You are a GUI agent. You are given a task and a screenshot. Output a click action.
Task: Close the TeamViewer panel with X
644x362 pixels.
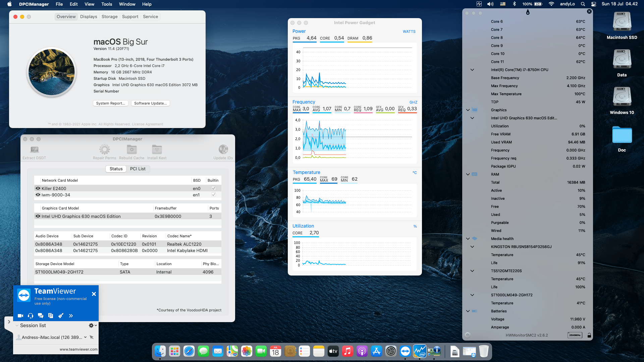[x=94, y=294]
